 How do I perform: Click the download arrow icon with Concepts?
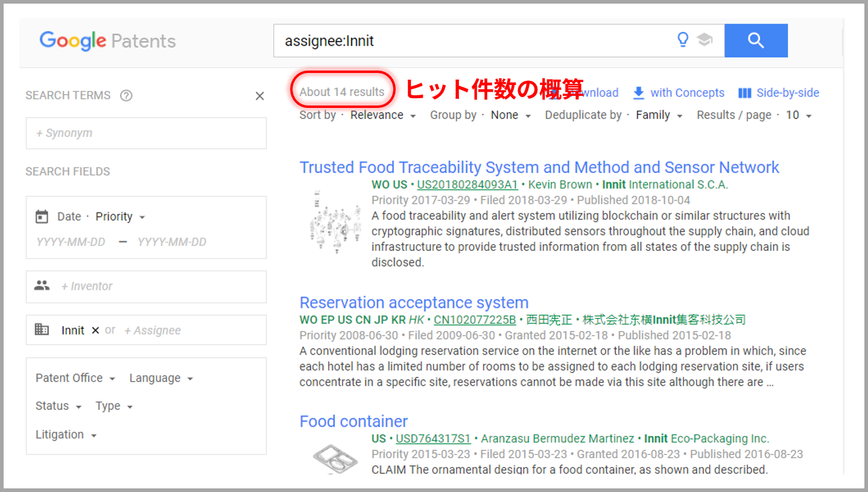(x=639, y=93)
